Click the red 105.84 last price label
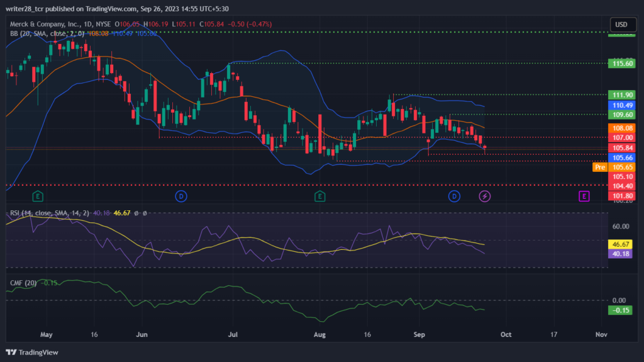The height and width of the screenshot is (362, 644). pos(622,148)
